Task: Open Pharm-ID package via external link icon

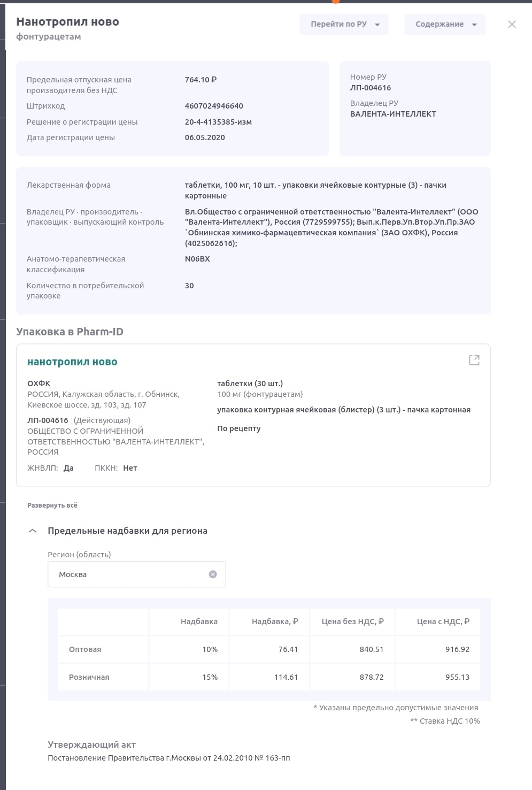Action: coord(474,360)
